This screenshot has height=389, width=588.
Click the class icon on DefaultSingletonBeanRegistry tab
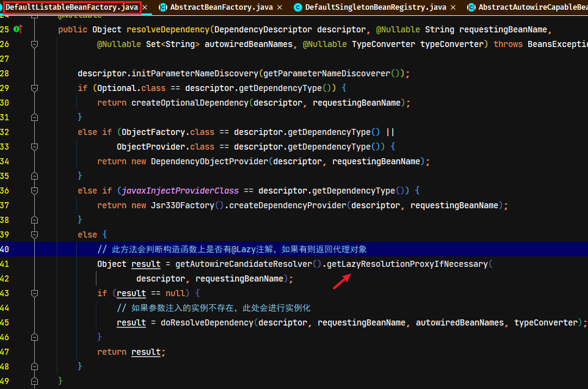[298, 7]
